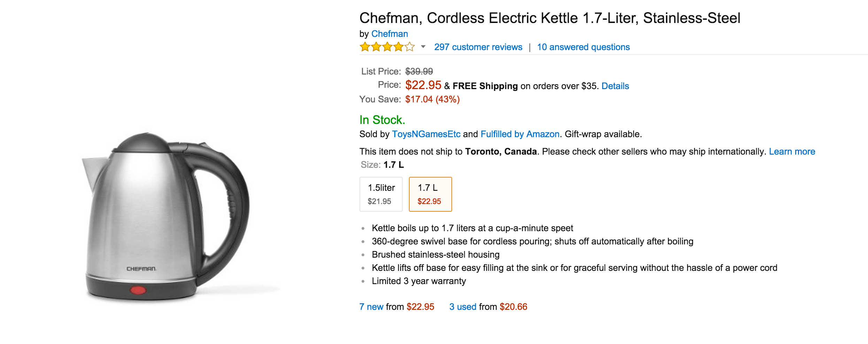Click the Chefman brand link
Screen dimensions: 868x344
click(389, 34)
